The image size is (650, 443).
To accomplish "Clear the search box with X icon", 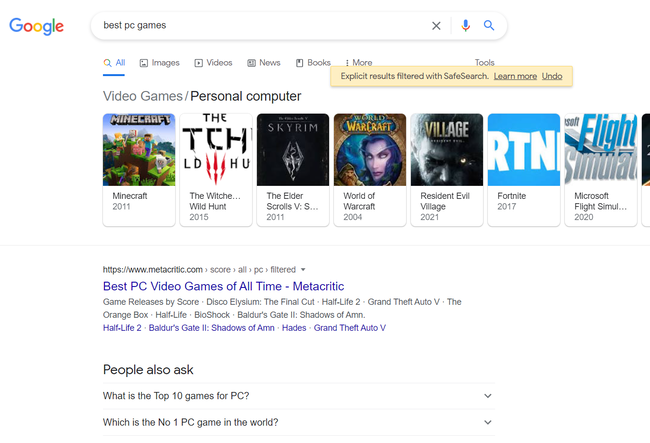I will click(436, 26).
